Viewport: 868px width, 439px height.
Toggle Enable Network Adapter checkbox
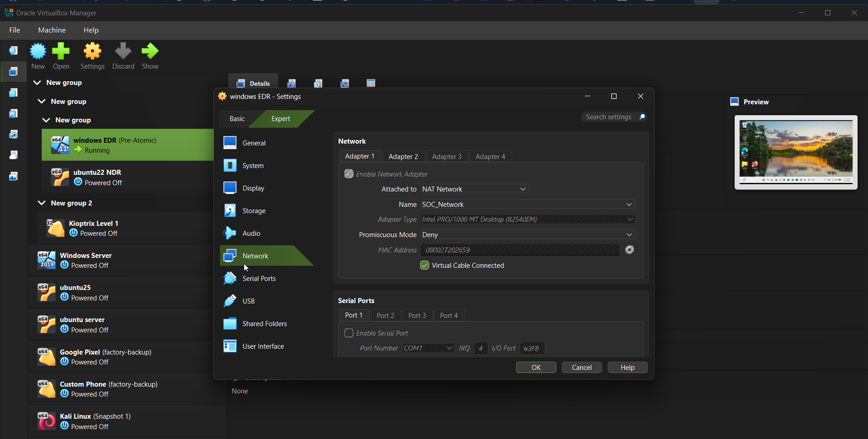(x=349, y=174)
